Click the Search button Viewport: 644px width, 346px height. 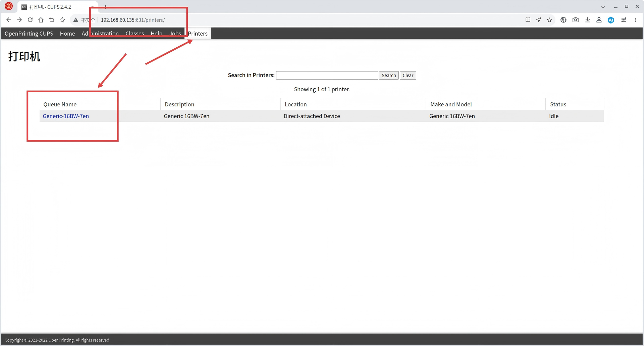pyautogui.click(x=389, y=76)
